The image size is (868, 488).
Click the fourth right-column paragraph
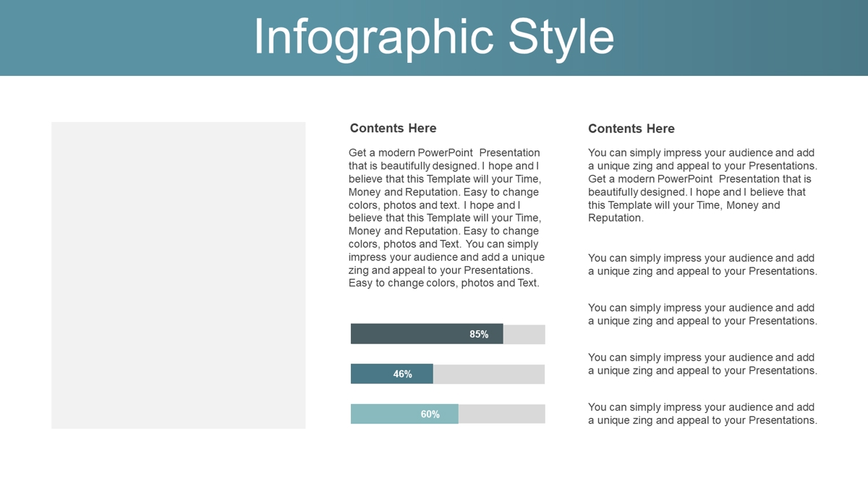(x=702, y=364)
